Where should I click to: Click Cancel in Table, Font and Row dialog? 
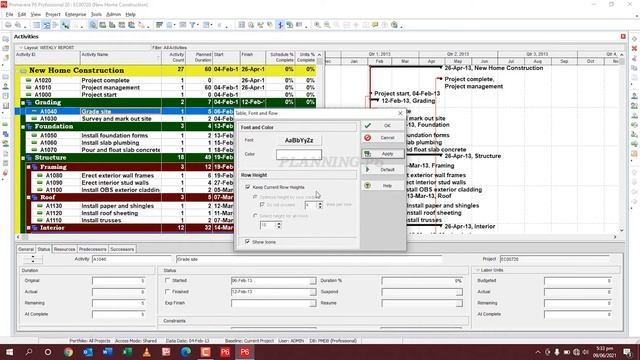click(382, 138)
